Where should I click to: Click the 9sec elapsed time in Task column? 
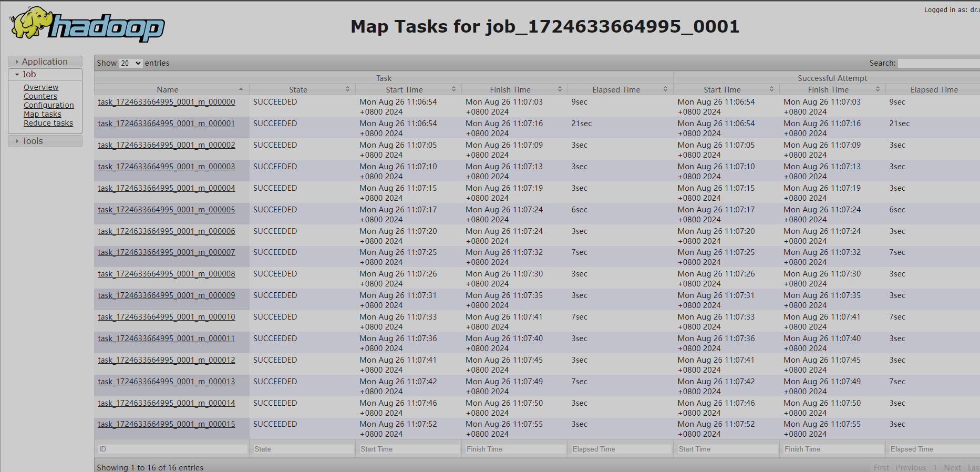pos(579,102)
